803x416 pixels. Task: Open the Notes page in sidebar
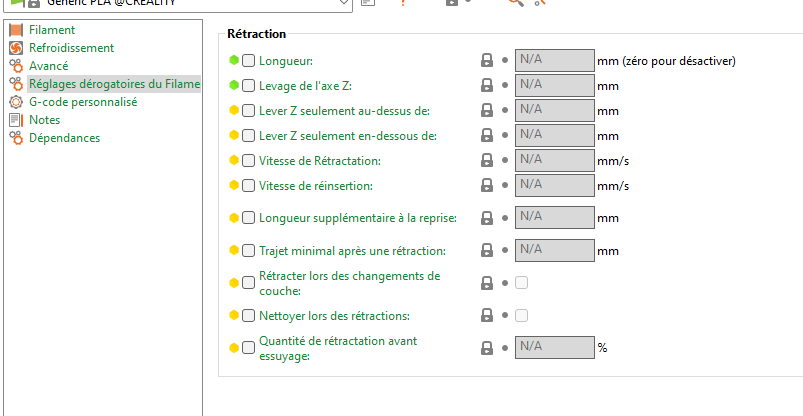coord(45,120)
